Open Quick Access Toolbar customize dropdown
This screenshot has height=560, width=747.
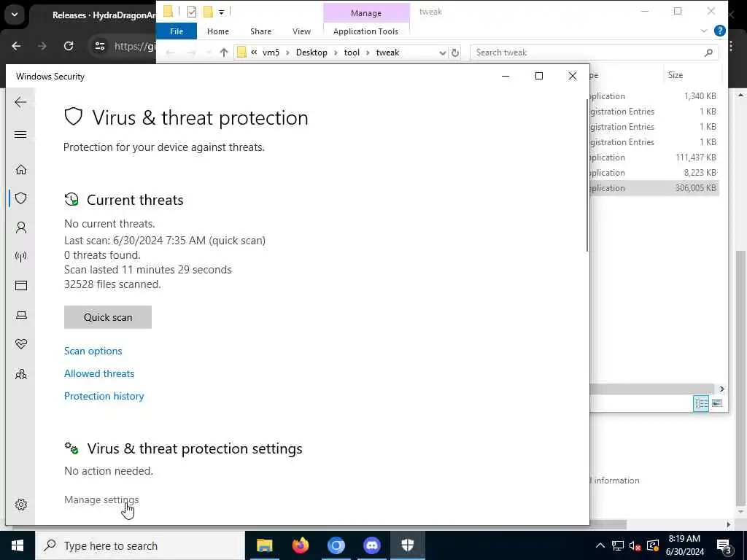point(222,12)
